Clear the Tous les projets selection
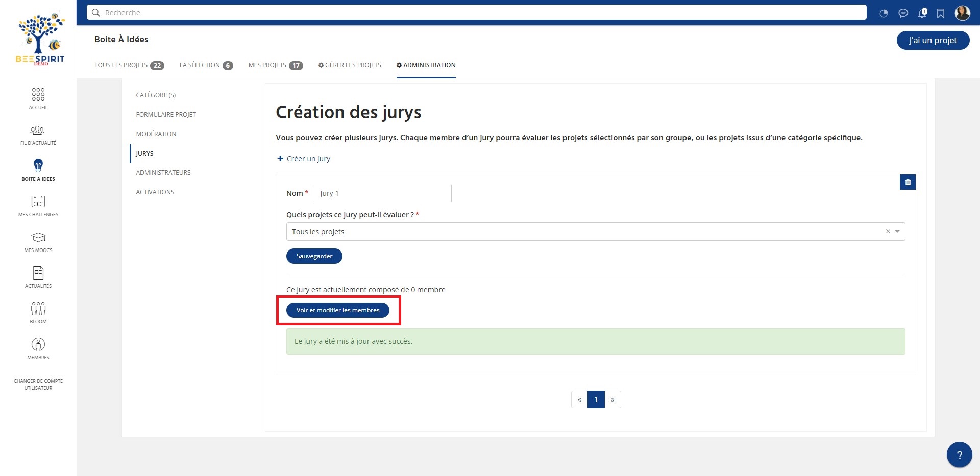980x476 pixels. (x=888, y=232)
